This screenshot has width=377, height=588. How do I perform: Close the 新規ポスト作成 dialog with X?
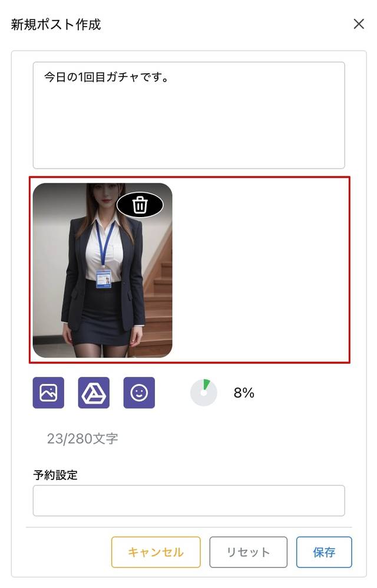[x=359, y=24]
